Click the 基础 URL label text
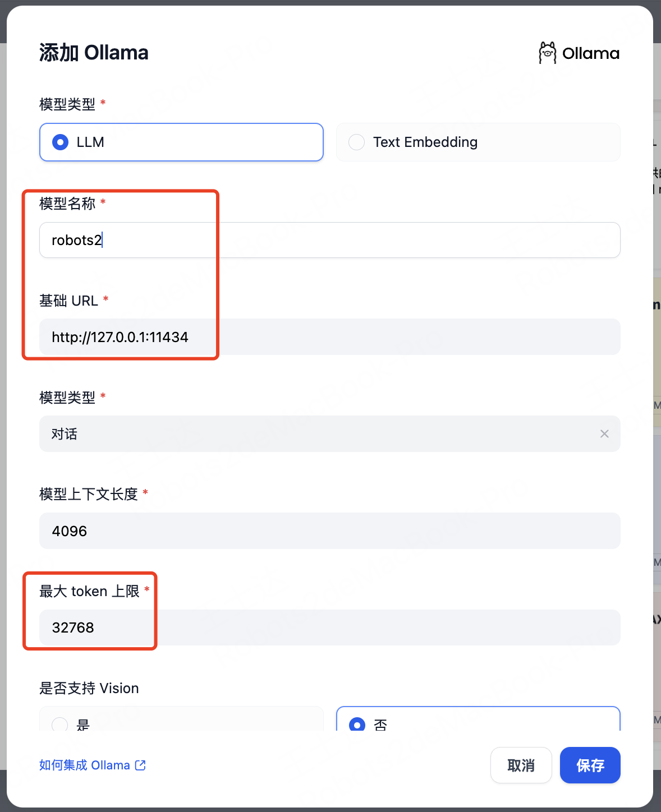This screenshot has width=661, height=812. coord(68,301)
